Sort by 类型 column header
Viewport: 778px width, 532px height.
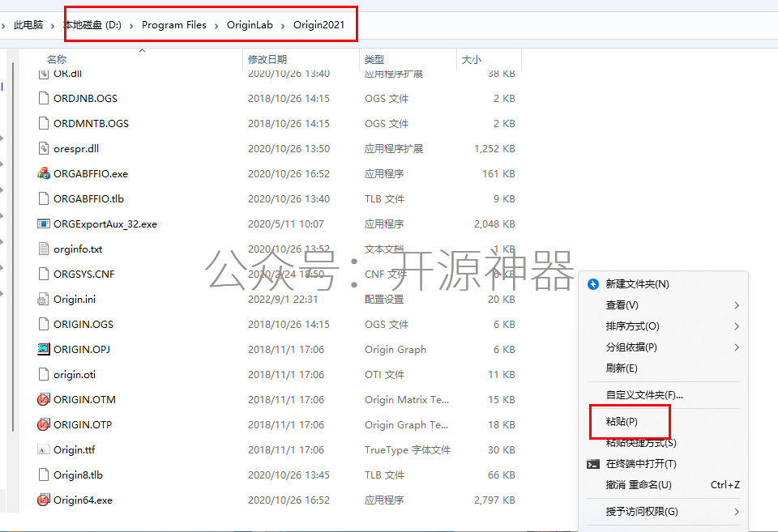374,59
